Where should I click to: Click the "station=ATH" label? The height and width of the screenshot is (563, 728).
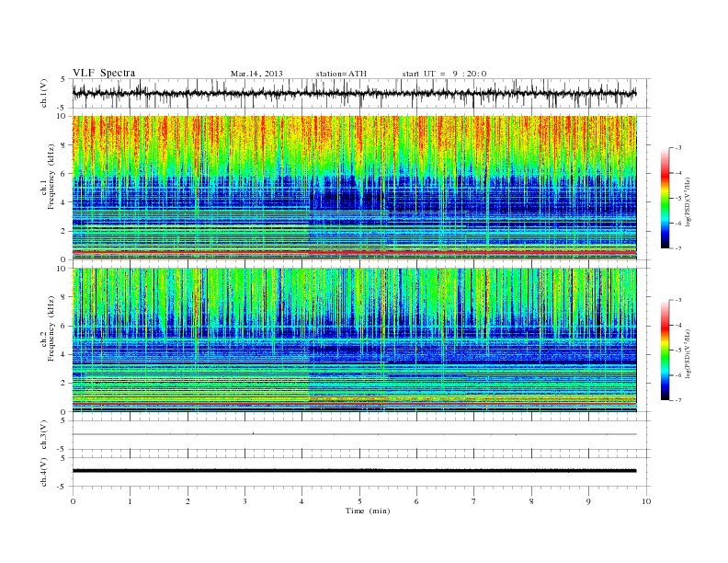pyautogui.click(x=341, y=74)
